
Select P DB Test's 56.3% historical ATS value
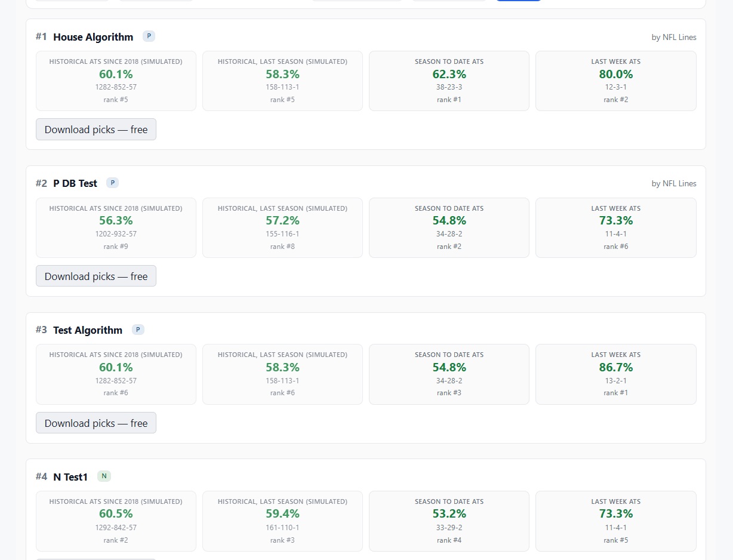point(116,221)
